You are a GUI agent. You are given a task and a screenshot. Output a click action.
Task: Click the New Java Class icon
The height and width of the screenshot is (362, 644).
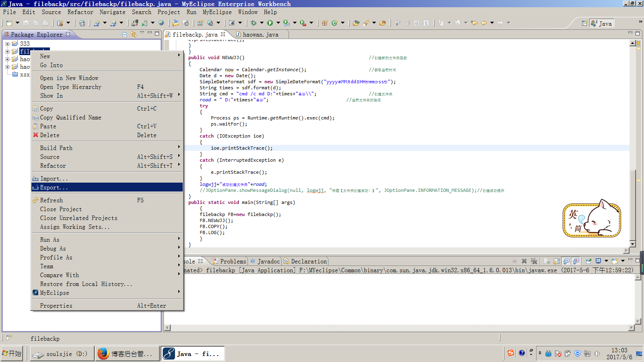click(334, 23)
